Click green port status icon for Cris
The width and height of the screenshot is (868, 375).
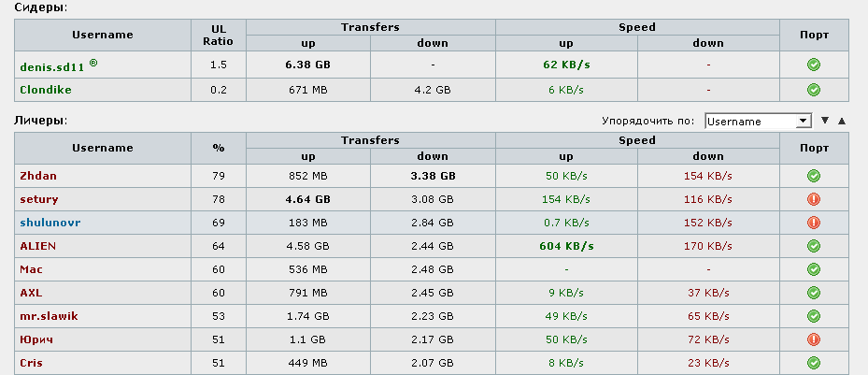tap(813, 363)
